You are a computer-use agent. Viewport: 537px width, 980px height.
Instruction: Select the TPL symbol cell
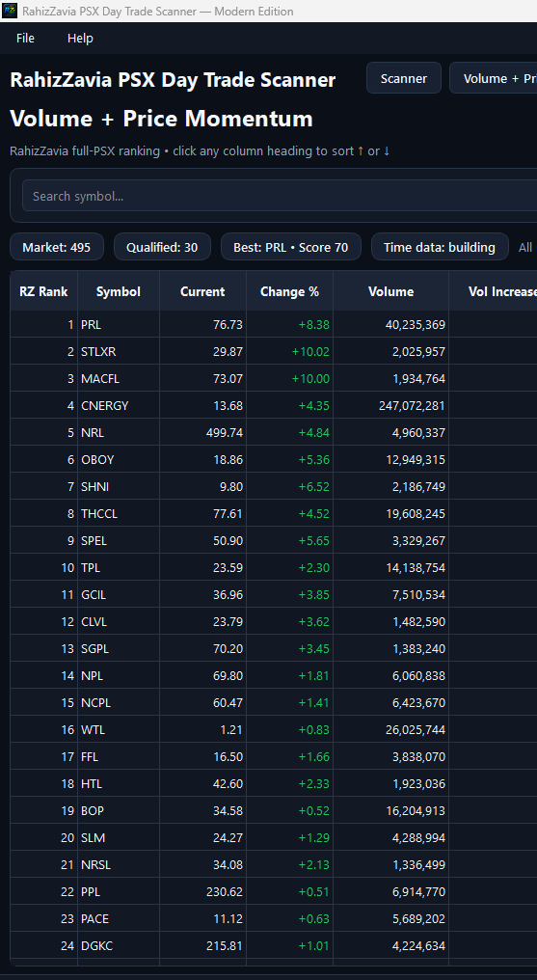tap(118, 567)
